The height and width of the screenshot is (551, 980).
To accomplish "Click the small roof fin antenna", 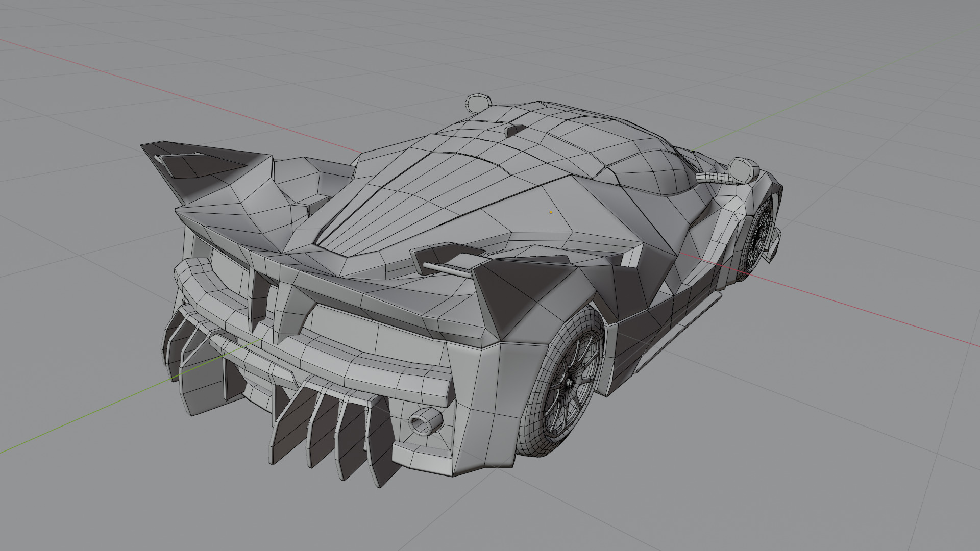I will pos(517,130).
